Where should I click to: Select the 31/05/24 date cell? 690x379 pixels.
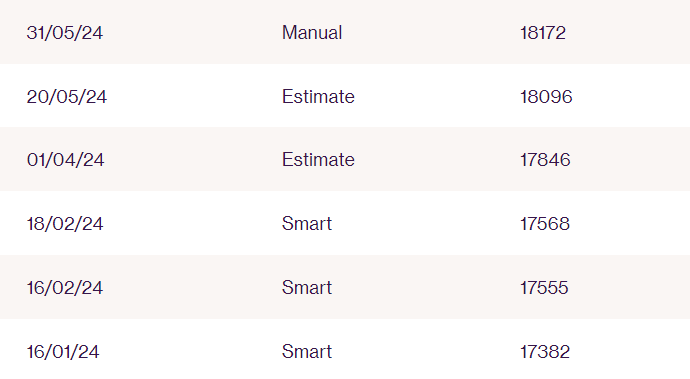(x=65, y=33)
